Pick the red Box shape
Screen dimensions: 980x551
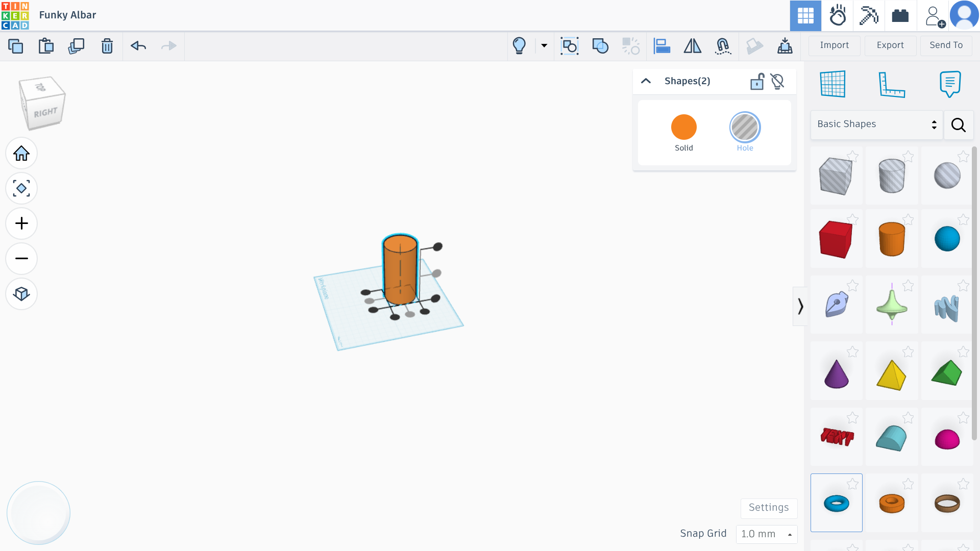(x=836, y=239)
